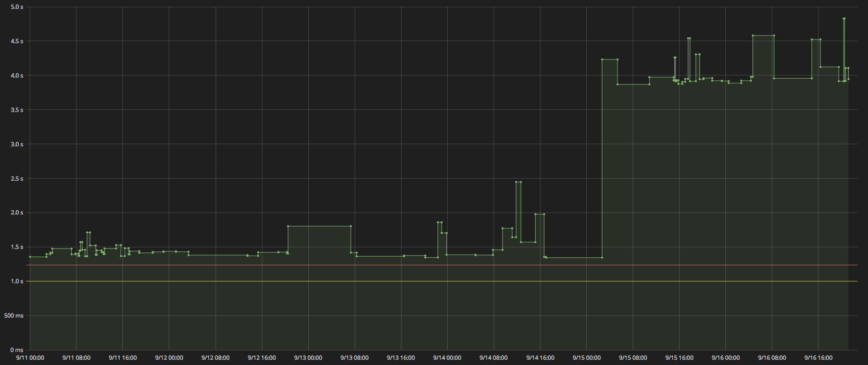Screen dimensions: 868x365
Task: Click the data point atop the big jump after 9/15 00:00
Action: point(602,59)
